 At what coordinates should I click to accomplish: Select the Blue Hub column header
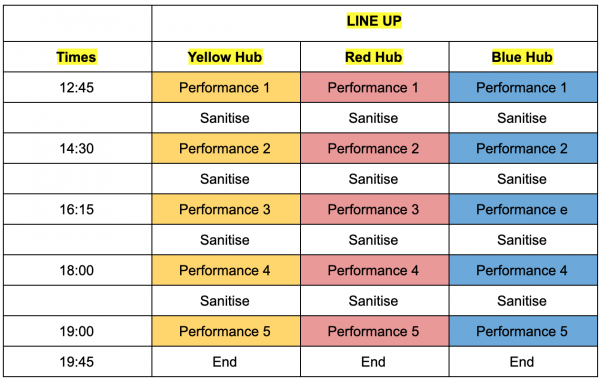click(x=523, y=57)
